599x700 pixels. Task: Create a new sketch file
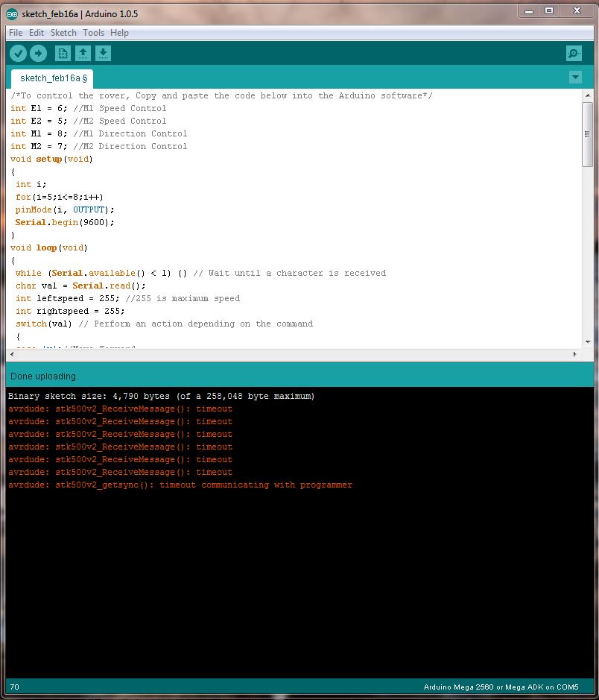pyautogui.click(x=63, y=54)
